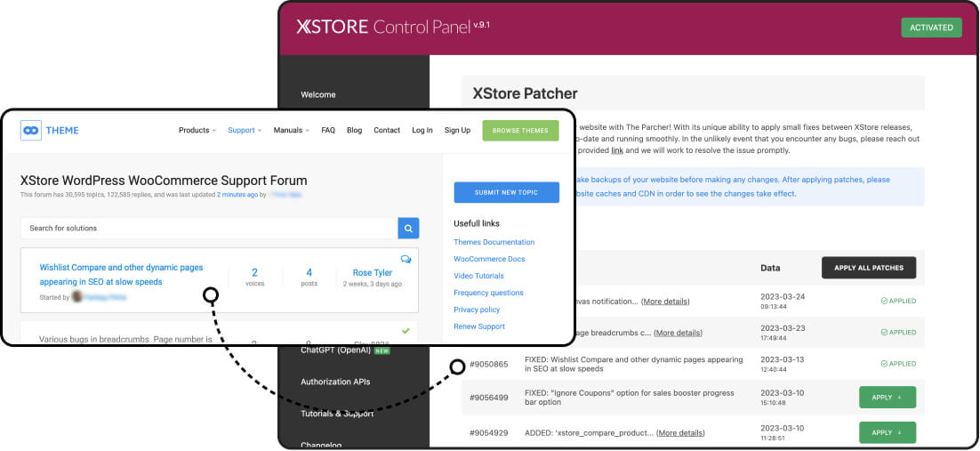Viewport: 980px width, 451px height.
Task: Click the search magnifier button
Action: [408, 229]
